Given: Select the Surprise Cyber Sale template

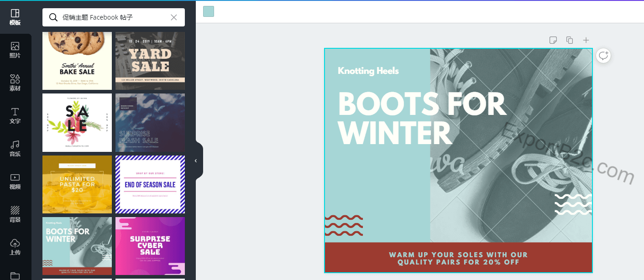Looking at the screenshot, I should [x=150, y=246].
